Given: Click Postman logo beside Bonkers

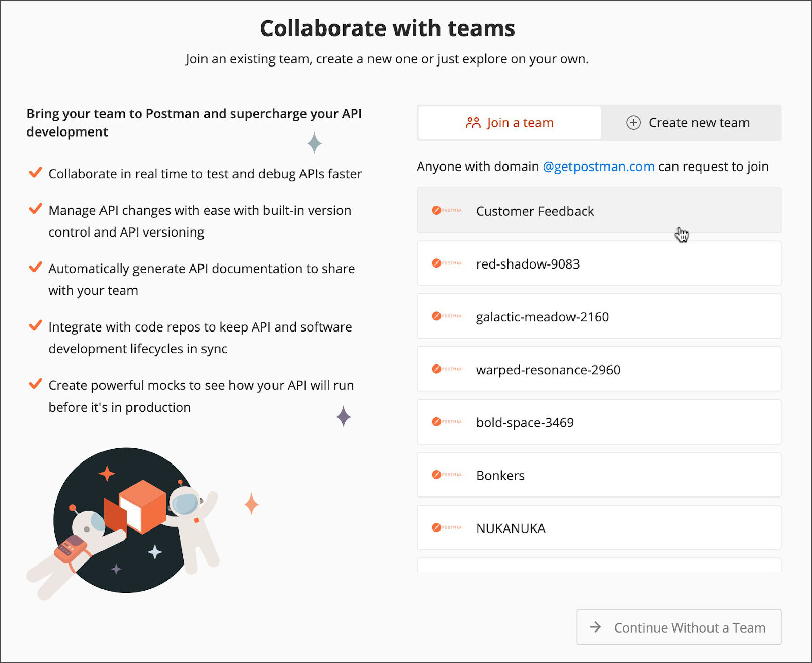Looking at the screenshot, I should (x=447, y=474).
